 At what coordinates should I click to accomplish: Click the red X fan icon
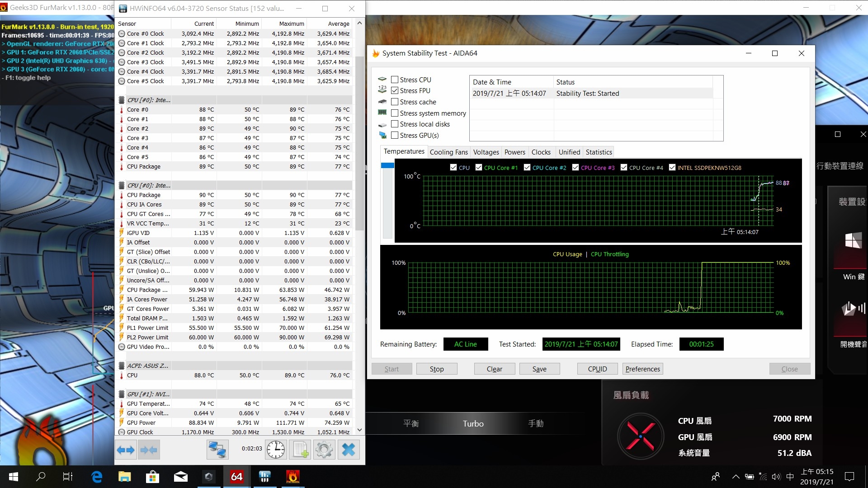click(640, 436)
